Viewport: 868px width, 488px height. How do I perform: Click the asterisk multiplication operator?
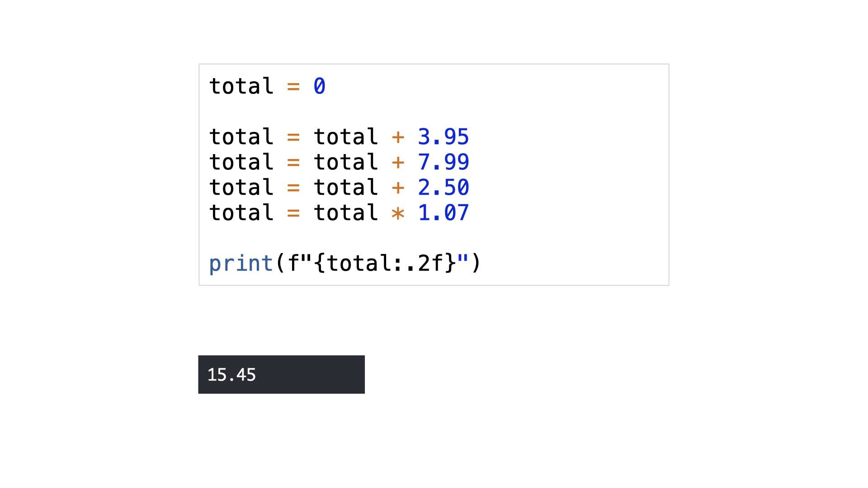[398, 213]
